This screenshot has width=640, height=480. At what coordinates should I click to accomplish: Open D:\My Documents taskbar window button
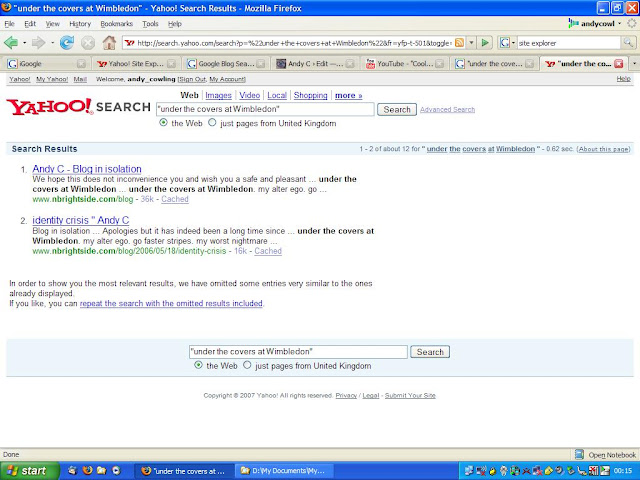click(284, 471)
